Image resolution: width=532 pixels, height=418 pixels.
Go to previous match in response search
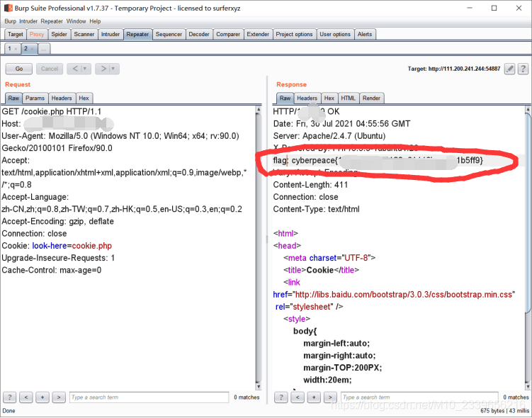(x=298, y=397)
